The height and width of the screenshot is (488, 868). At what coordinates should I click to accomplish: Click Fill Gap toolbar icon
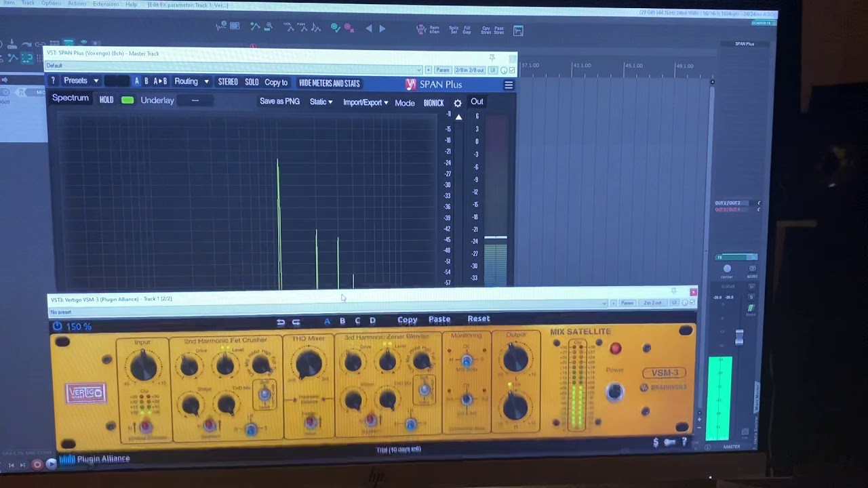[x=467, y=30]
